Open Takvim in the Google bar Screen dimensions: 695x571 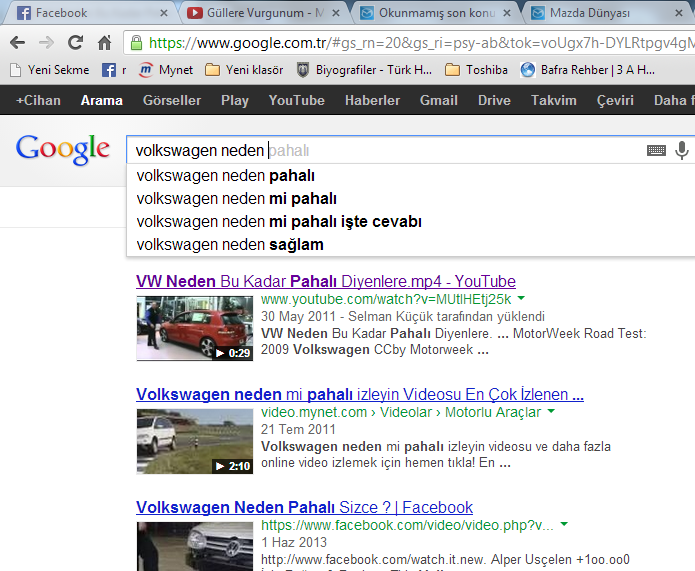[x=554, y=100]
